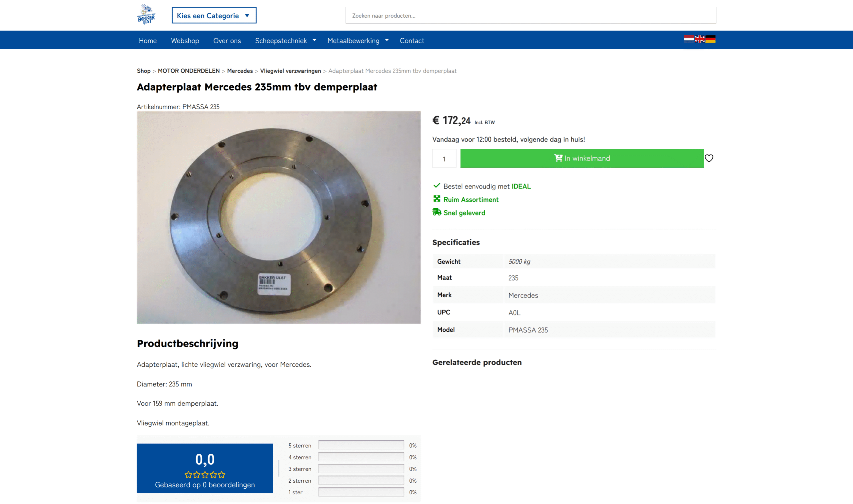This screenshot has height=504, width=853.
Task: Expand the Scheepstechniek menu arrow
Action: click(x=315, y=40)
